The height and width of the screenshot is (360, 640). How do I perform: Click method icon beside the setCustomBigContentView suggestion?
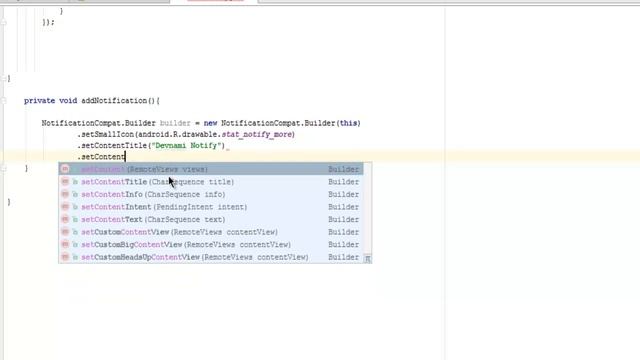click(65, 244)
